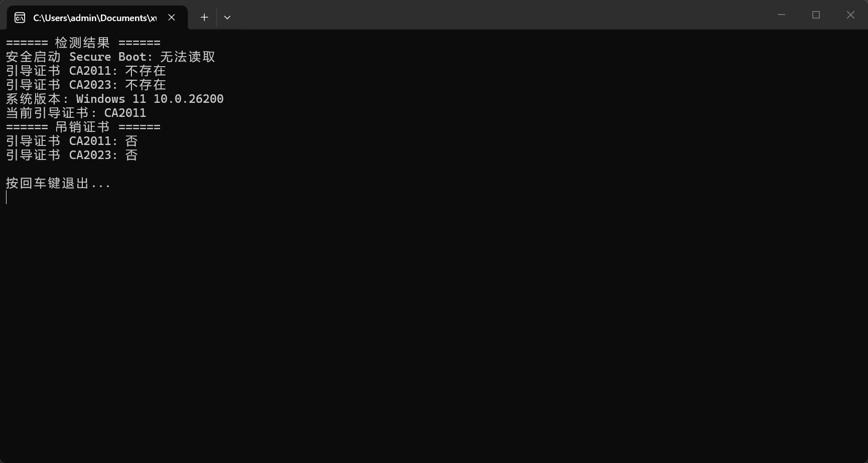Minimize the terminal window
This screenshot has width=868, height=463.
[781, 15]
